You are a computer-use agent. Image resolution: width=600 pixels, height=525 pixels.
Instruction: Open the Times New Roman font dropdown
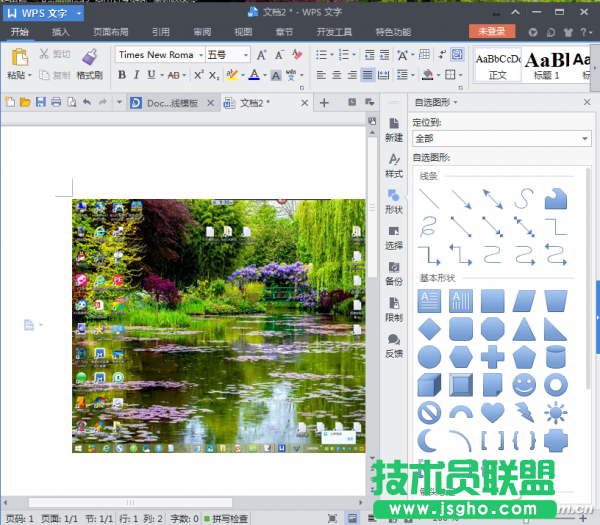pyautogui.click(x=200, y=55)
